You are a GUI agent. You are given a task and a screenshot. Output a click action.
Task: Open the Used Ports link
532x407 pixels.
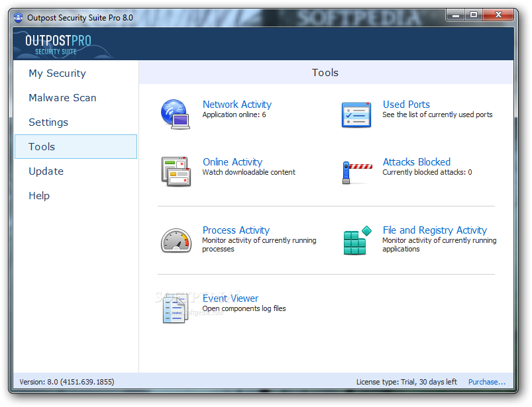click(x=406, y=105)
